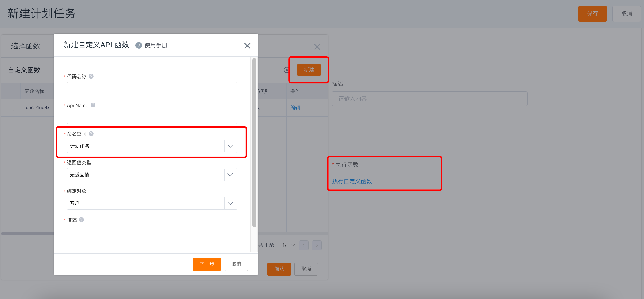Cancel the APL function dialog

pyautogui.click(x=236, y=264)
